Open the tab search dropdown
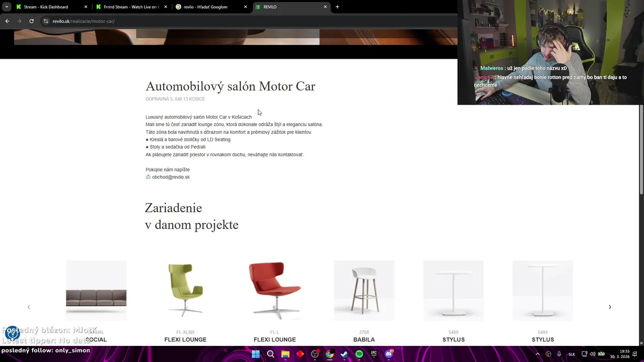644x362 pixels. (7, 7)
